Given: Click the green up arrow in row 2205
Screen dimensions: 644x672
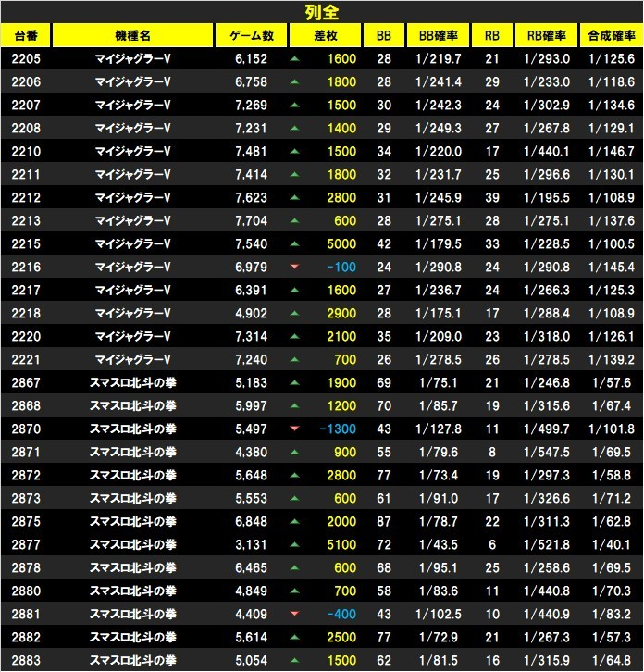Looking at the screenshot, I should coord(294,58).
